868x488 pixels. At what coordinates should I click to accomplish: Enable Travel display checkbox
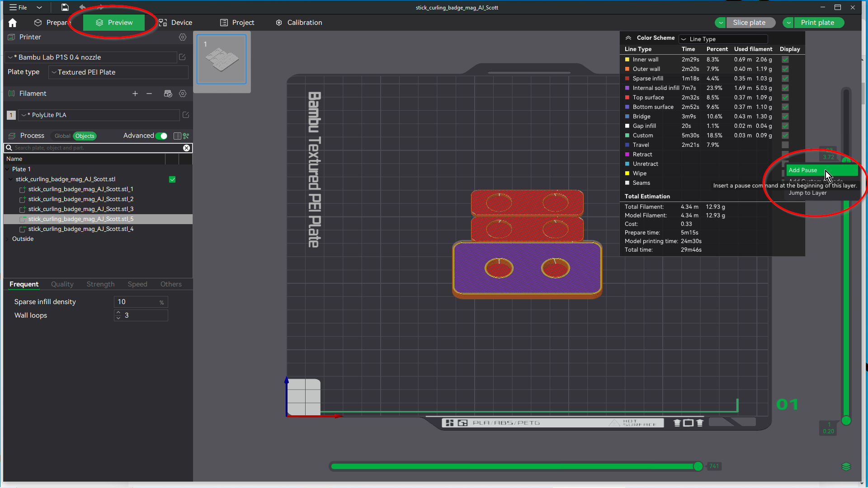[x=785, y=145]
